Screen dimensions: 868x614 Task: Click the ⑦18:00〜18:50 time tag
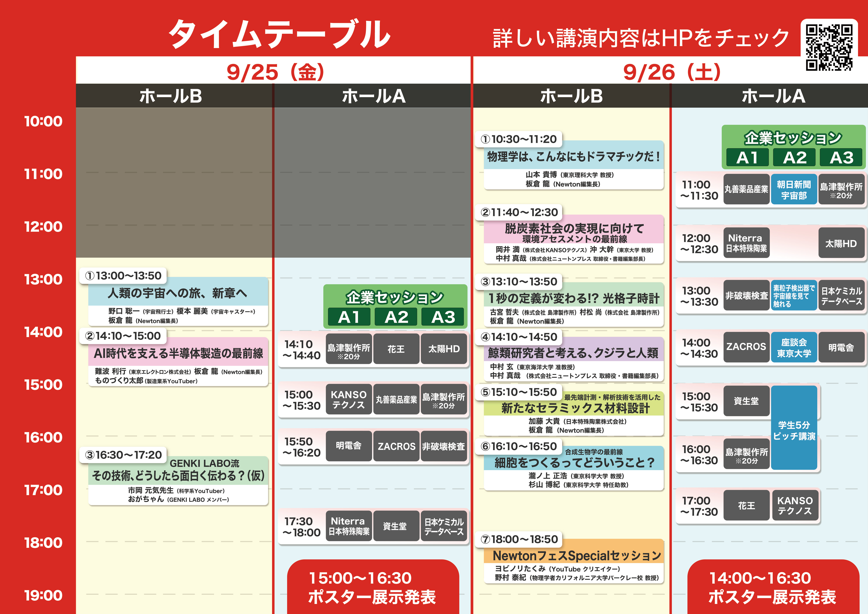(x=519, y=539)
